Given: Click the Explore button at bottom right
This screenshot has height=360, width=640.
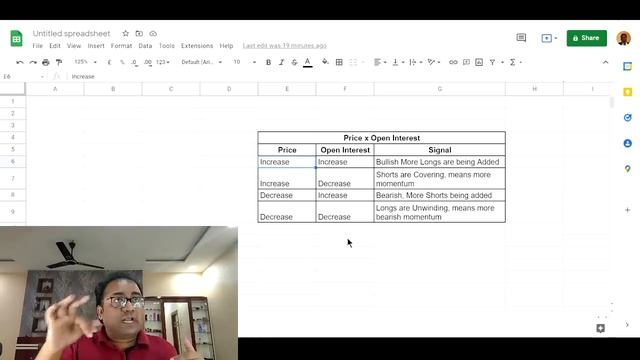Looking at the screenshot, I should pos(600,328).
